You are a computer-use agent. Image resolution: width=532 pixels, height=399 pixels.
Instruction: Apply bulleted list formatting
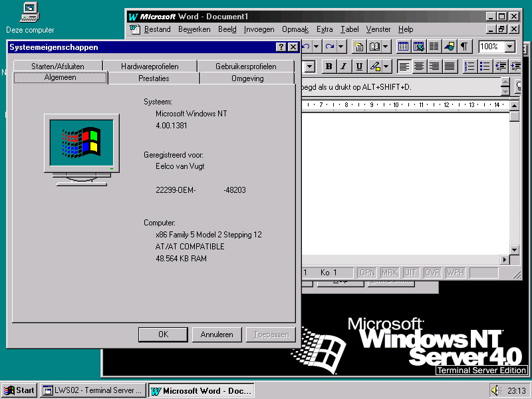point(485,66)
